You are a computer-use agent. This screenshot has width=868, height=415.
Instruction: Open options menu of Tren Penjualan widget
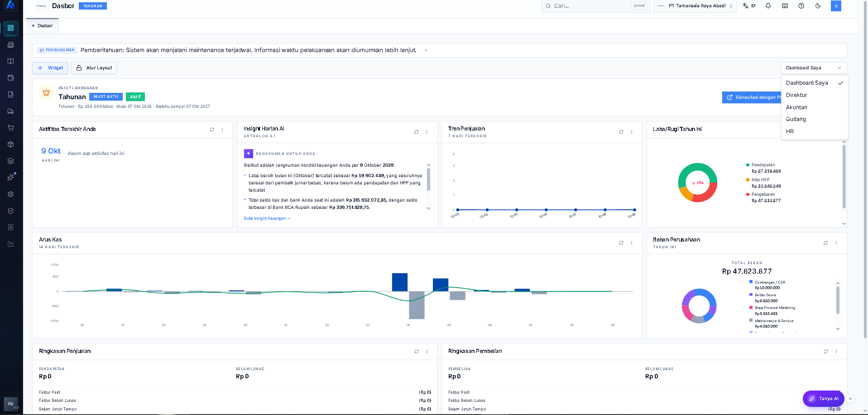(x=632, y=132)
